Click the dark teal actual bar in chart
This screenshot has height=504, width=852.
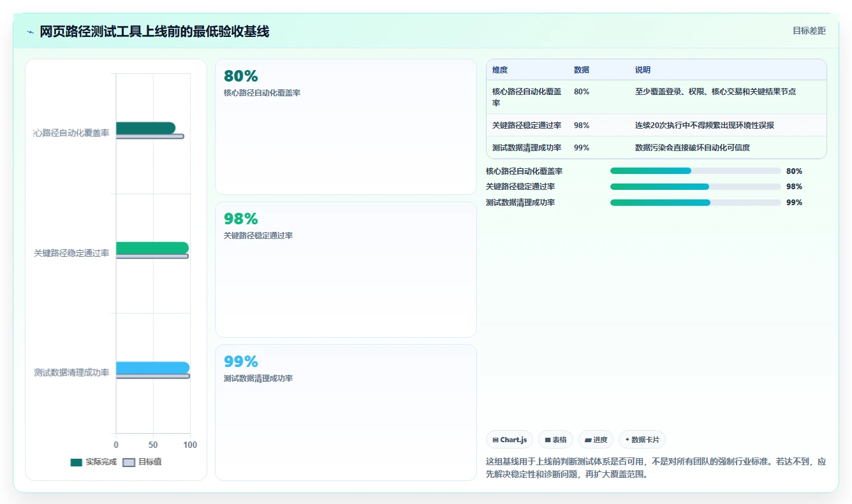pos(145,128)
